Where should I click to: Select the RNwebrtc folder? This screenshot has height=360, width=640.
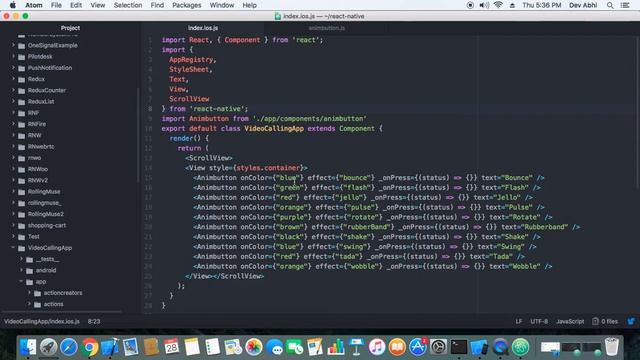pyautogui.click(x=41, y=147)
